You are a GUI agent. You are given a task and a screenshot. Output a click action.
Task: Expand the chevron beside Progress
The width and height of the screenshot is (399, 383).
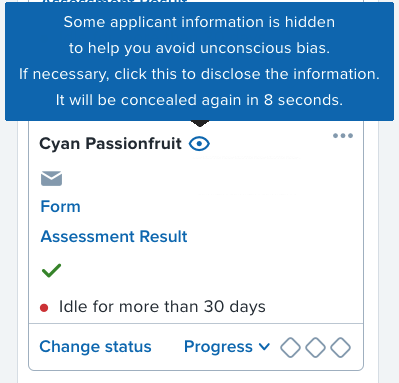pyautogui.click(x=264, y=347)
